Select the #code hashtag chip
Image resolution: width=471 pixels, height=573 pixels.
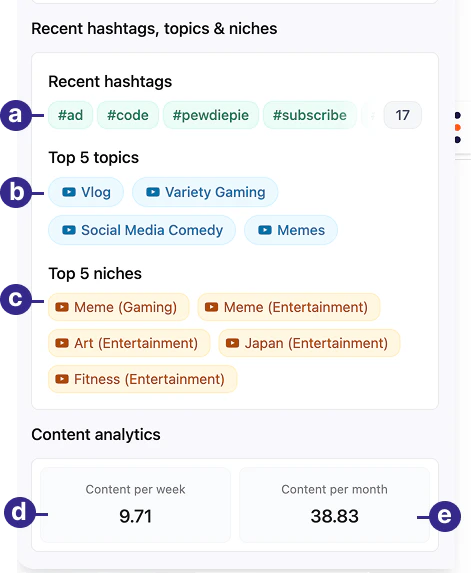coord(128,115)
